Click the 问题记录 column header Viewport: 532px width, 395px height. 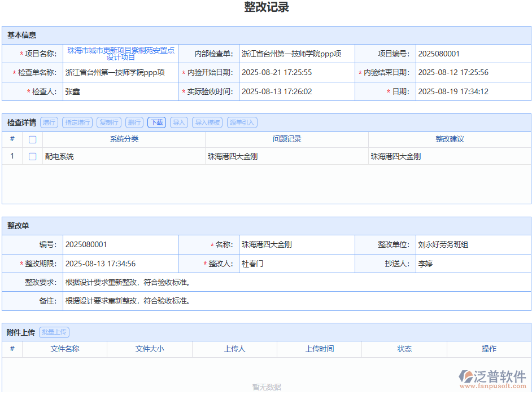click(285, 139)
